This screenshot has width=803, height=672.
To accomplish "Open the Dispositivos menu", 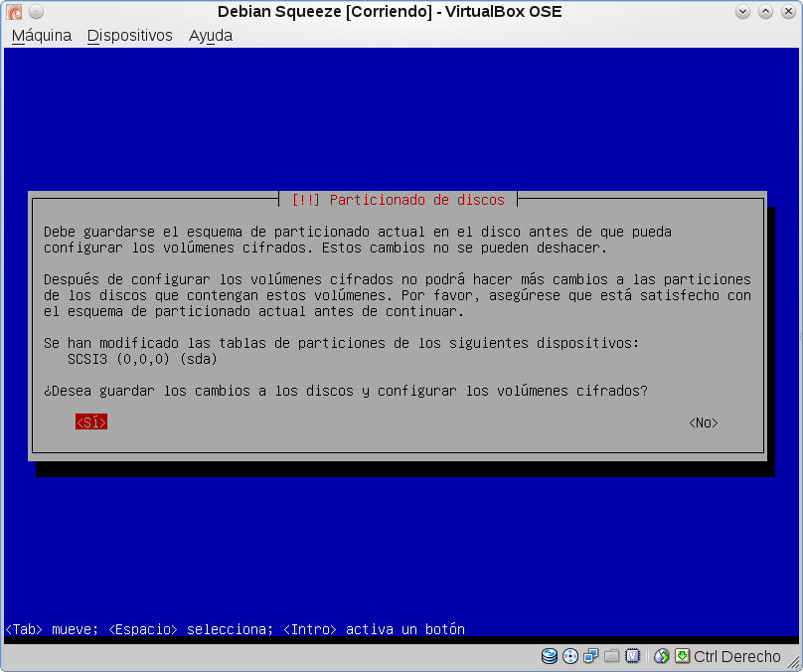I will 129,36.
